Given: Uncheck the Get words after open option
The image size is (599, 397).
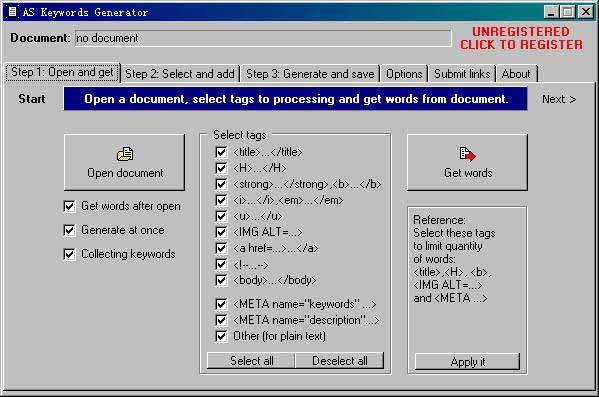Looking at the screenshot, I should [x=69, y=206].
